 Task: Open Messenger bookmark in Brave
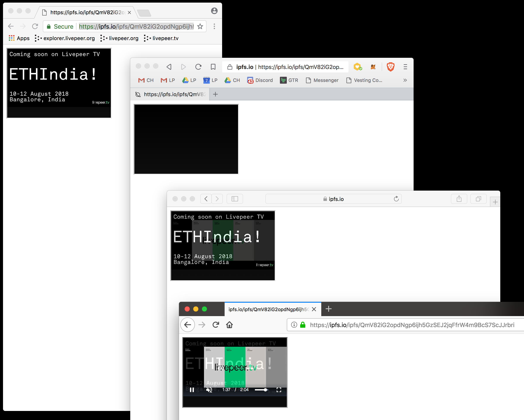(322, 80)
